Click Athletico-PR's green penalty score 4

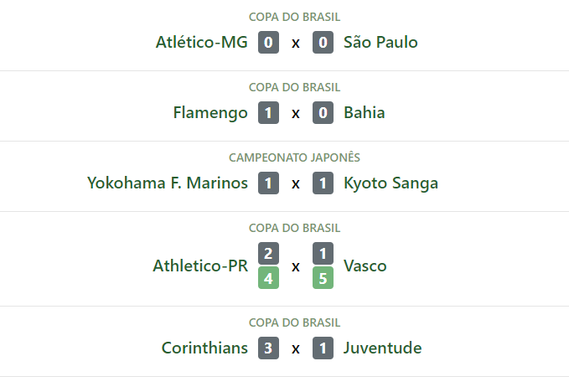pos(268,278)
